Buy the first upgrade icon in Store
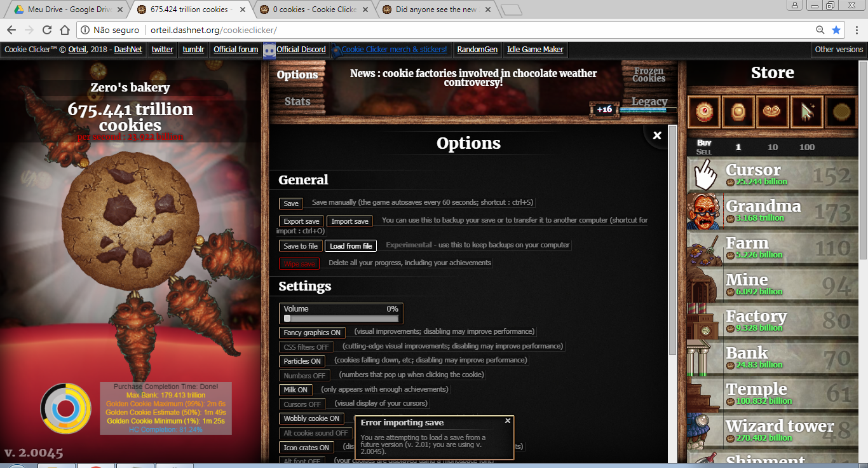 (x=703, y=112)
